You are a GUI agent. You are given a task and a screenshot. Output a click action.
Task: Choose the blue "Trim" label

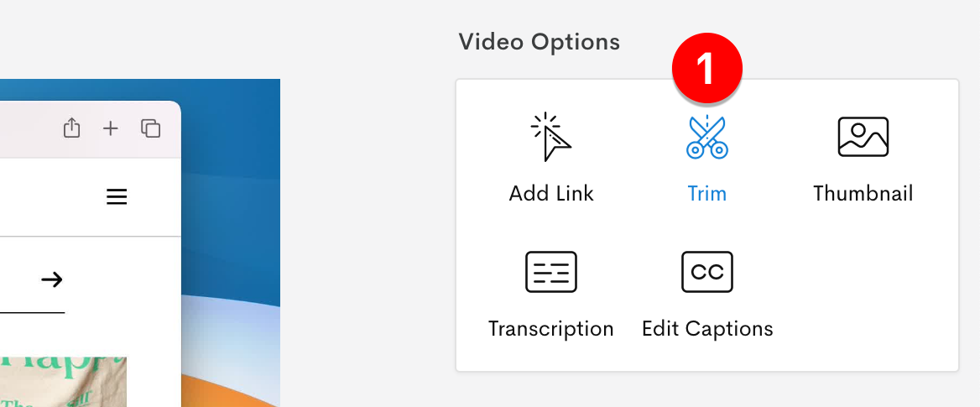706,194
